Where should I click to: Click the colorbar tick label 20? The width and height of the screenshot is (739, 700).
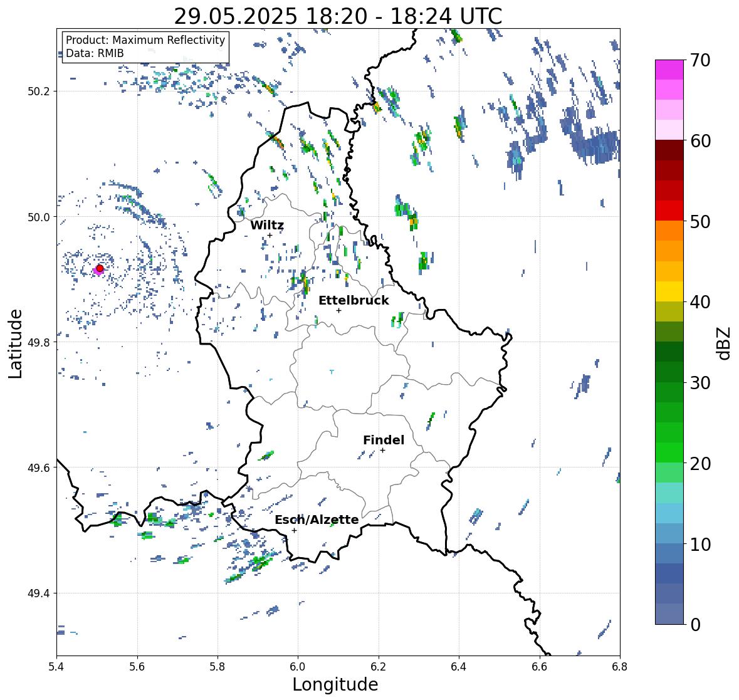(x=700, y=464)
